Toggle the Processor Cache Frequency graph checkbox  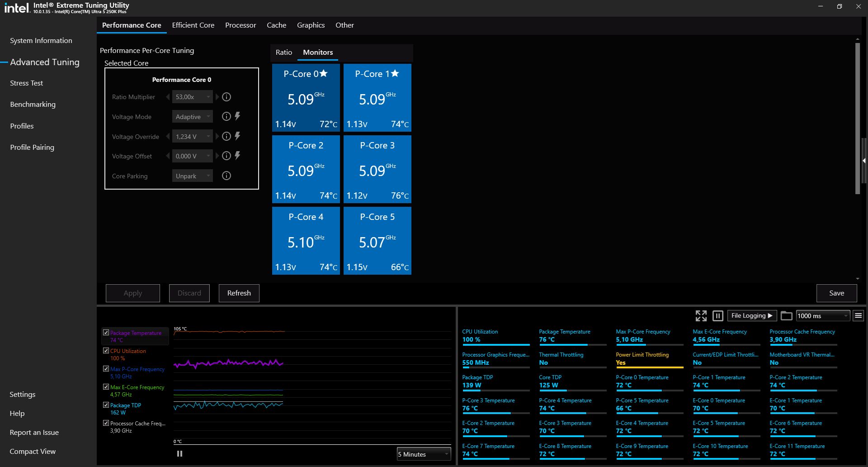click(106, 423)
